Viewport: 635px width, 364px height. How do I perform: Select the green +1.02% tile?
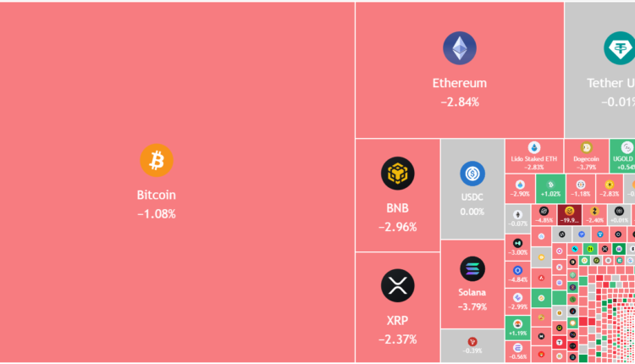click(x=550, y=188)
